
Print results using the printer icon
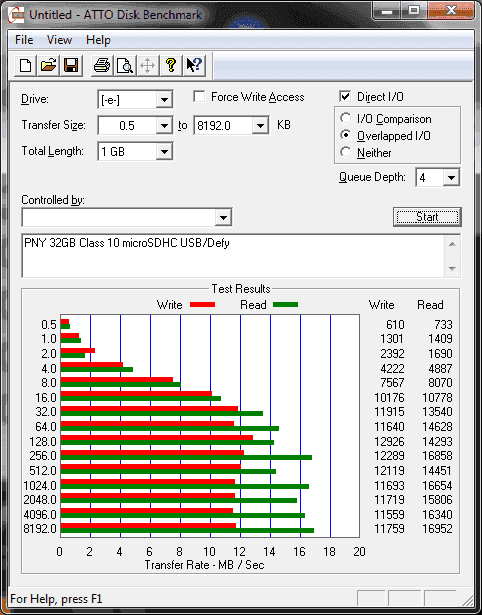(102, 65)
